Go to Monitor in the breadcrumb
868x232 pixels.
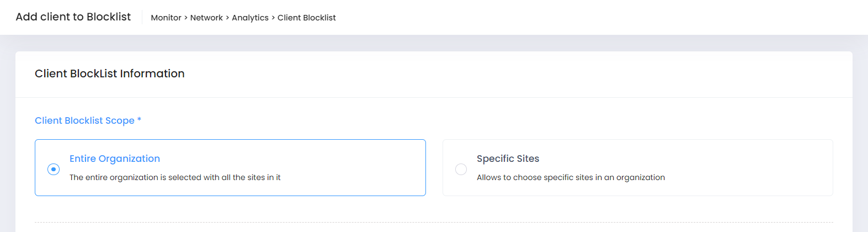166,18
